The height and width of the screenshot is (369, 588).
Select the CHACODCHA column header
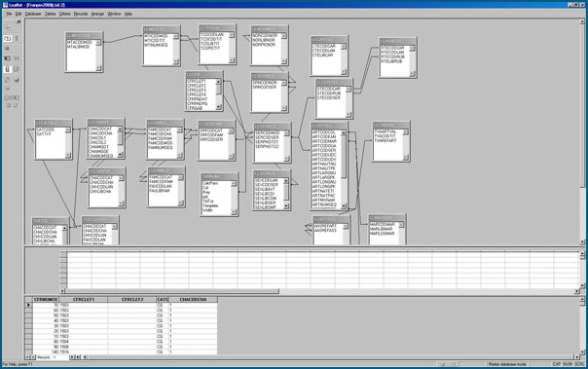click(x=193, y=299)
